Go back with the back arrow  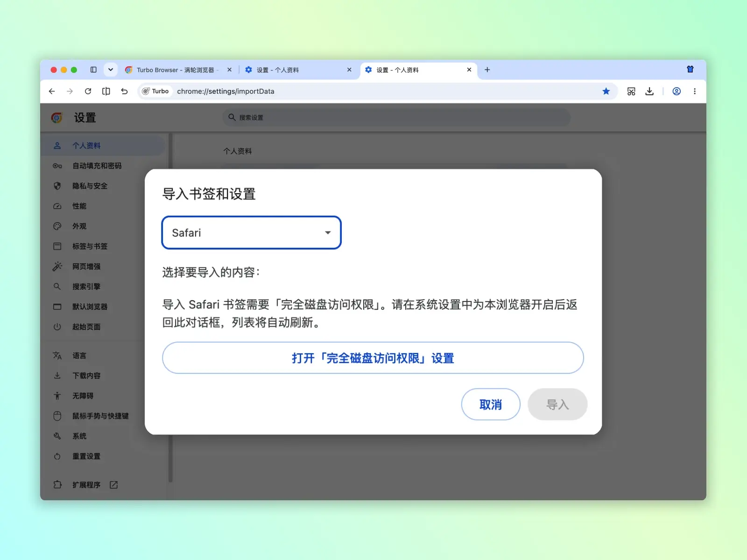point(52,91)
